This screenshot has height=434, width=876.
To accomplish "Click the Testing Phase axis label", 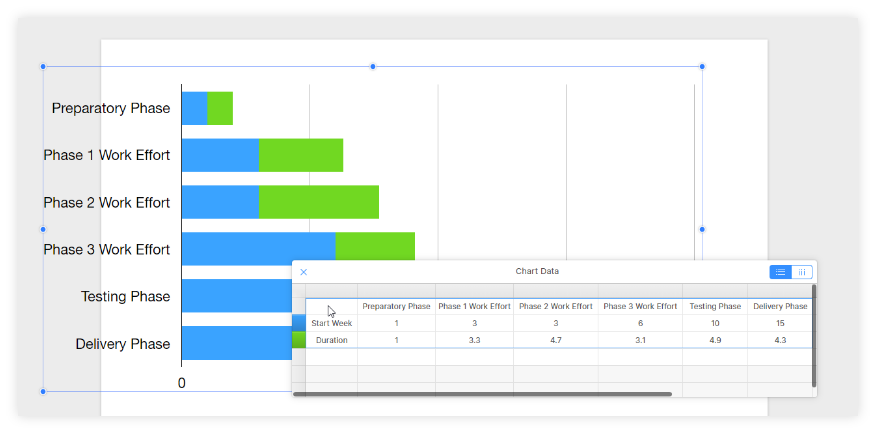I will (x=126, y=297).
